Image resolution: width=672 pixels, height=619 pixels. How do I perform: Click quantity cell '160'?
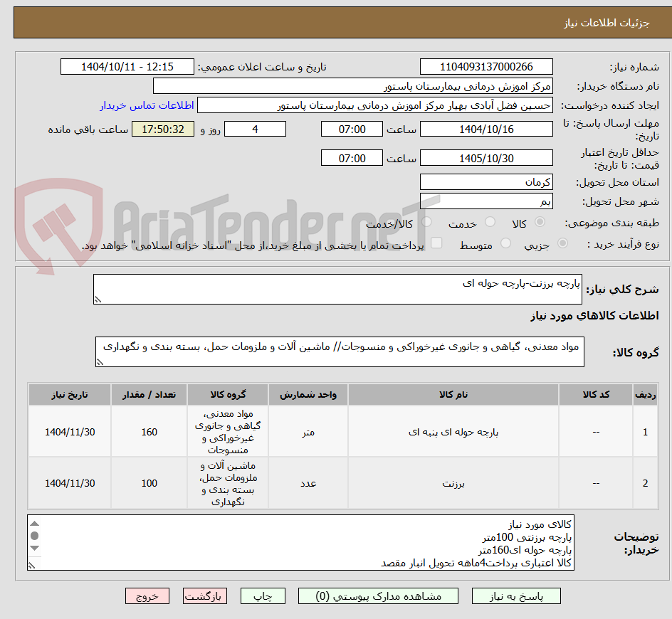(x=149, y=432)
